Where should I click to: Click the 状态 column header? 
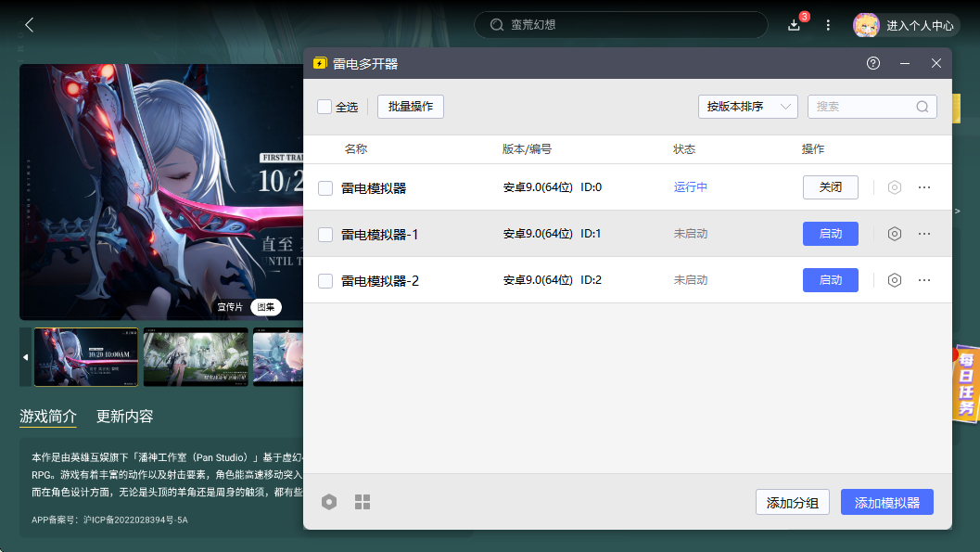pos(684,148)
